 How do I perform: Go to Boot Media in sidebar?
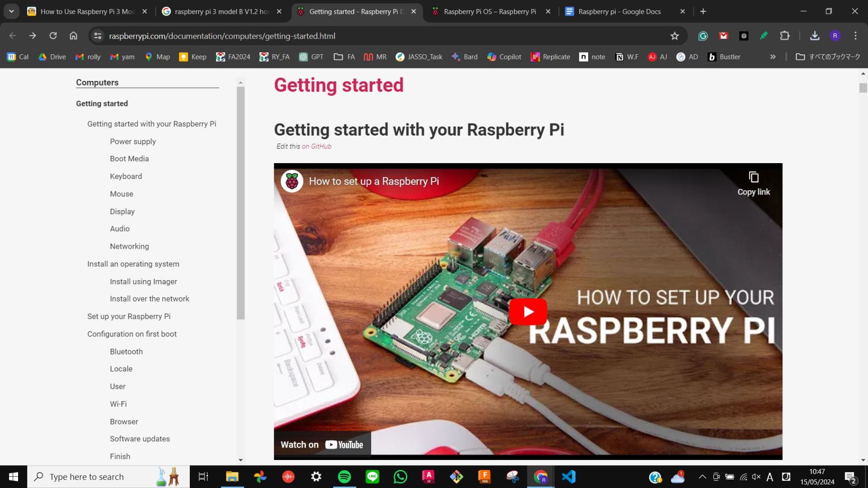pyautogui.click(x=129, y=159)
